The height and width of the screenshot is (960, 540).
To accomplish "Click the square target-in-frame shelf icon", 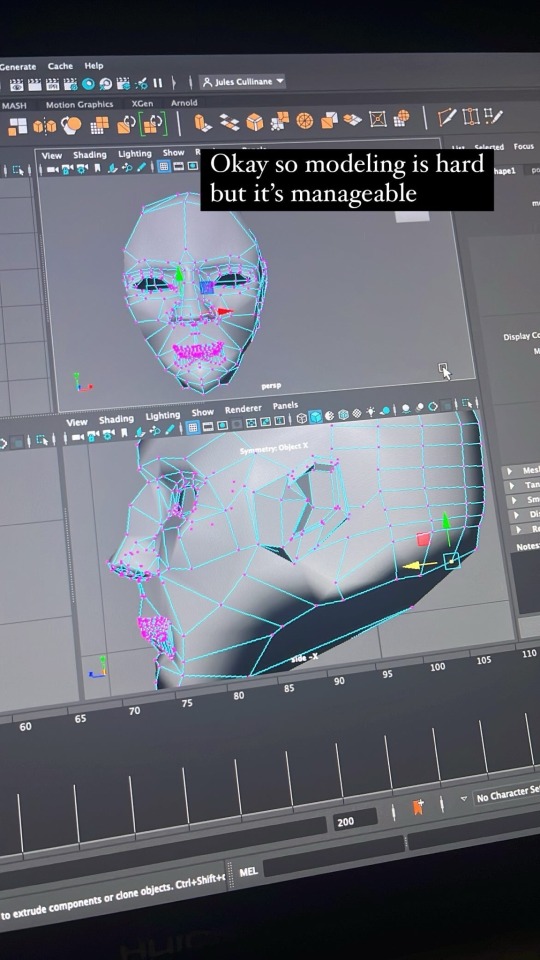I will coord(378,119).
